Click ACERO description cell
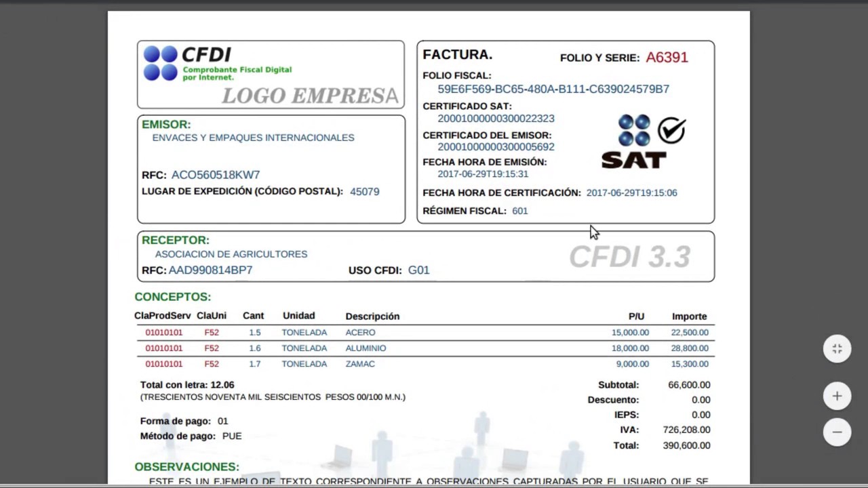 tap(360, 333)
